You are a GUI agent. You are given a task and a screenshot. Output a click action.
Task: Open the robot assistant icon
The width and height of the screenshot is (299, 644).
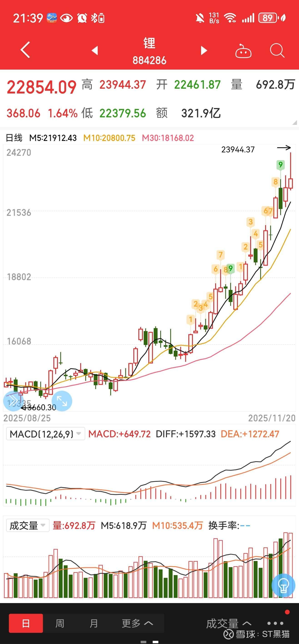[243, 51]
